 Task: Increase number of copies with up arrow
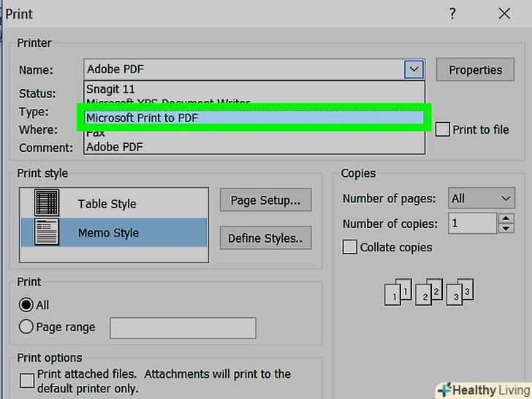pyautogui.click(x=506, y=218)
